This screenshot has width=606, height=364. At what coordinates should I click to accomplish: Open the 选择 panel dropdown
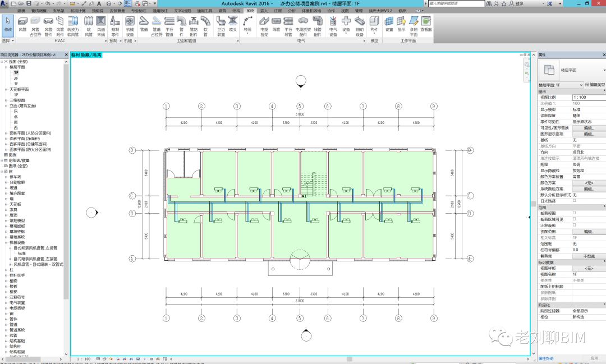click(8, 40)
